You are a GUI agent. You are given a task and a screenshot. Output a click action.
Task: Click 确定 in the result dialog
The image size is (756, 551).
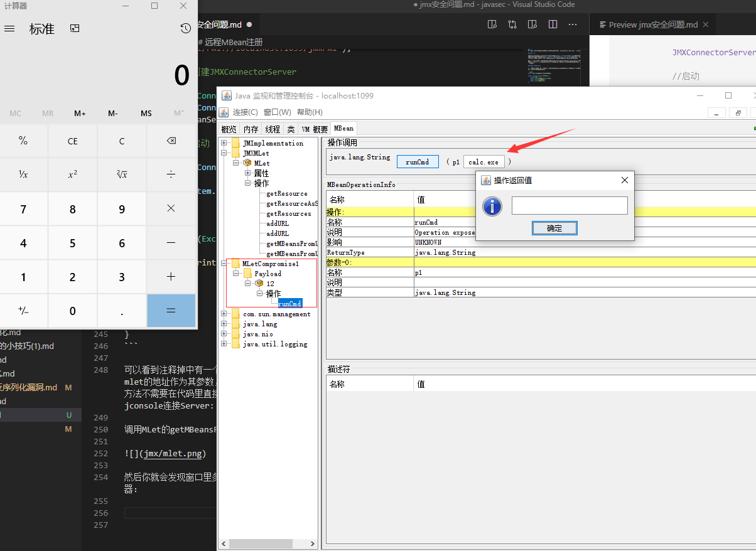[x=554, y=228]
